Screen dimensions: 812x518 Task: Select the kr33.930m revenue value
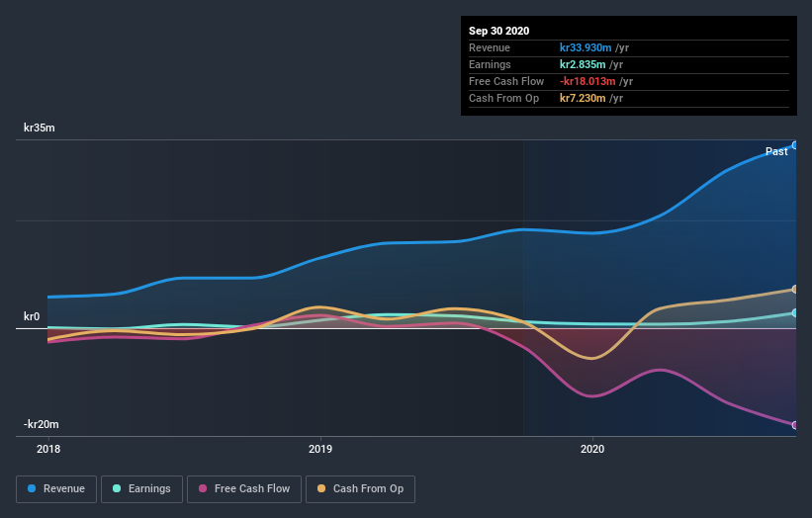[x=586, y=47]
